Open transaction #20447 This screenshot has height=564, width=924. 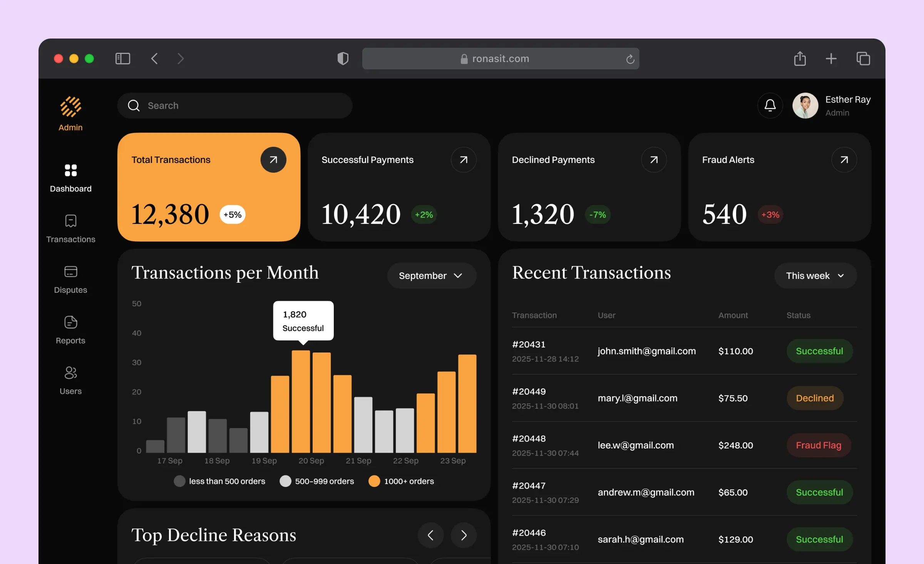[x=529, y=486]
